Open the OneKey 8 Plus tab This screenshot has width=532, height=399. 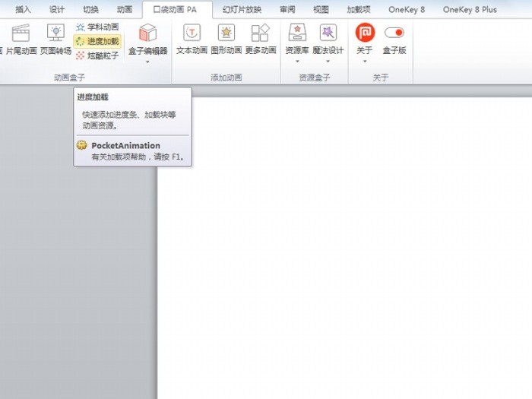470,9
